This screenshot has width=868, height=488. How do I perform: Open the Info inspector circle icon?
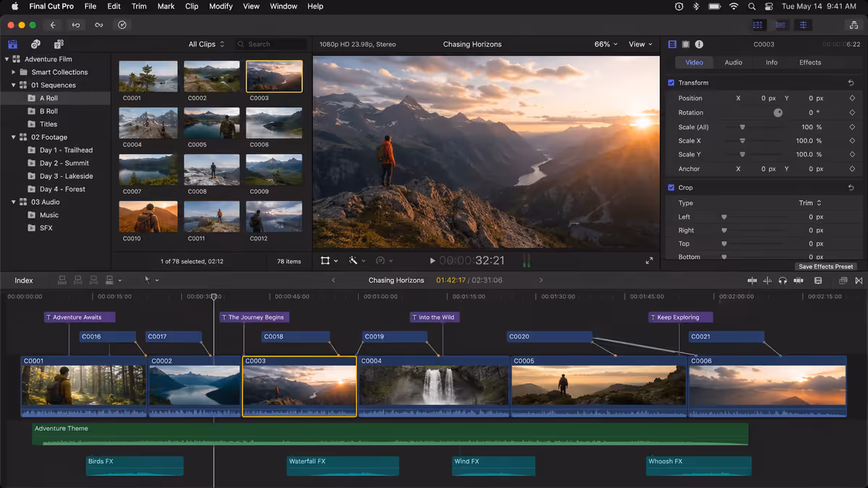[x=699, y=44]
